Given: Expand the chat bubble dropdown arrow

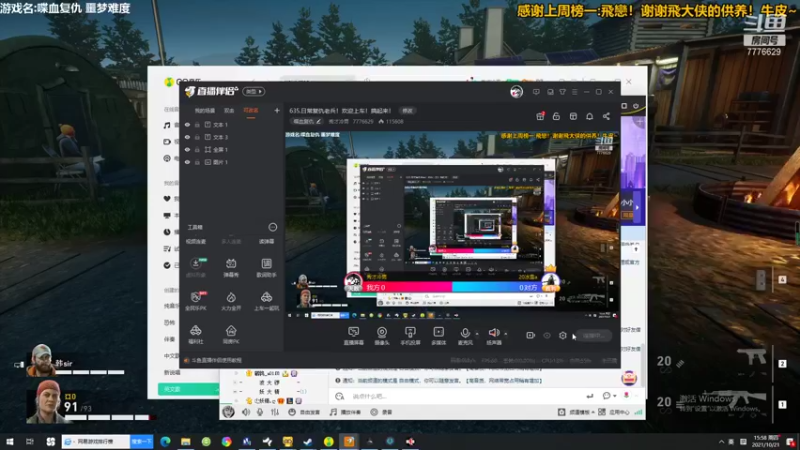Looking at the screenshot, I should 615,396.
